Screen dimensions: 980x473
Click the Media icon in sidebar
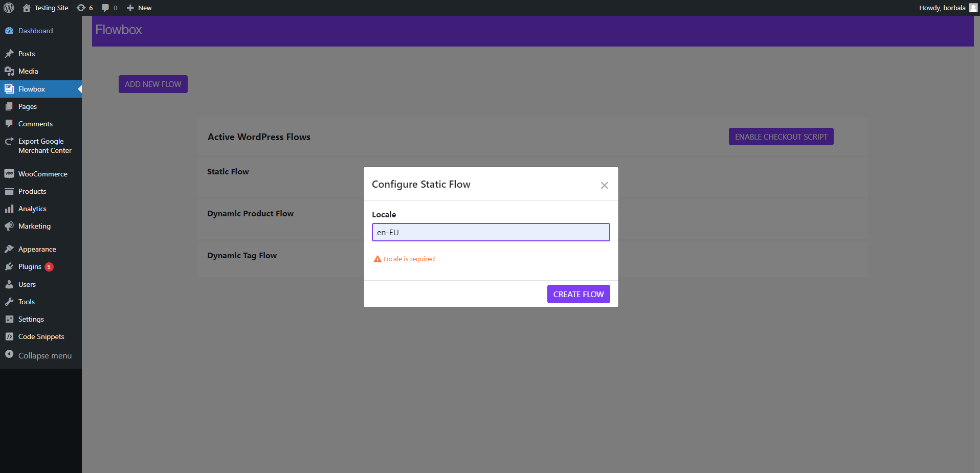(9, 71)
